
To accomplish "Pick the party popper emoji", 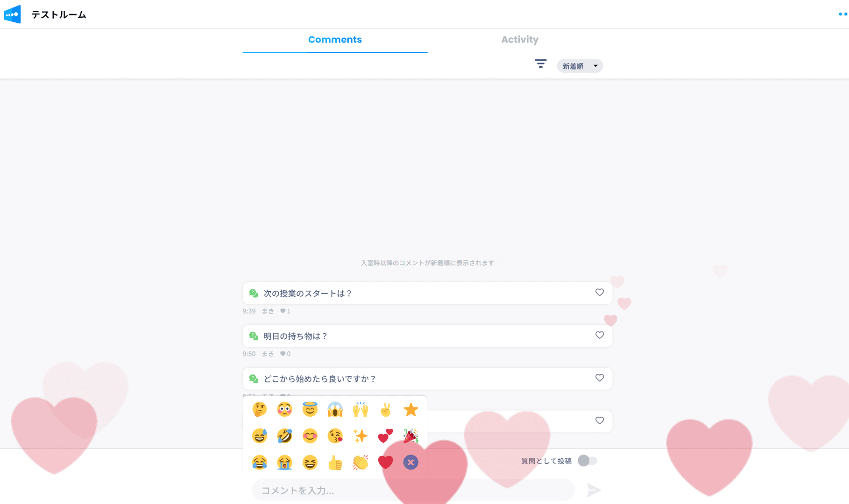I will point(410,436).
